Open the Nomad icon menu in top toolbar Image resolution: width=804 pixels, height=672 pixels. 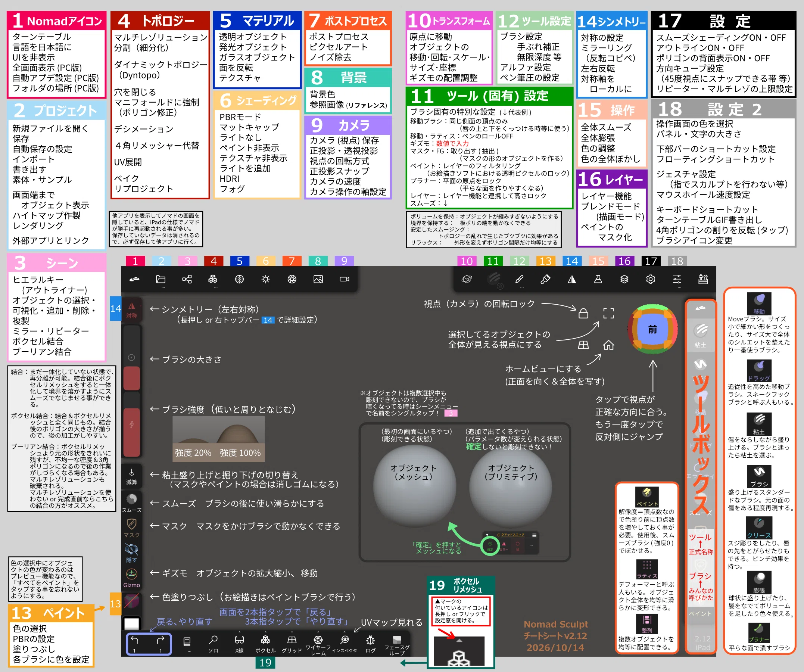134,279
